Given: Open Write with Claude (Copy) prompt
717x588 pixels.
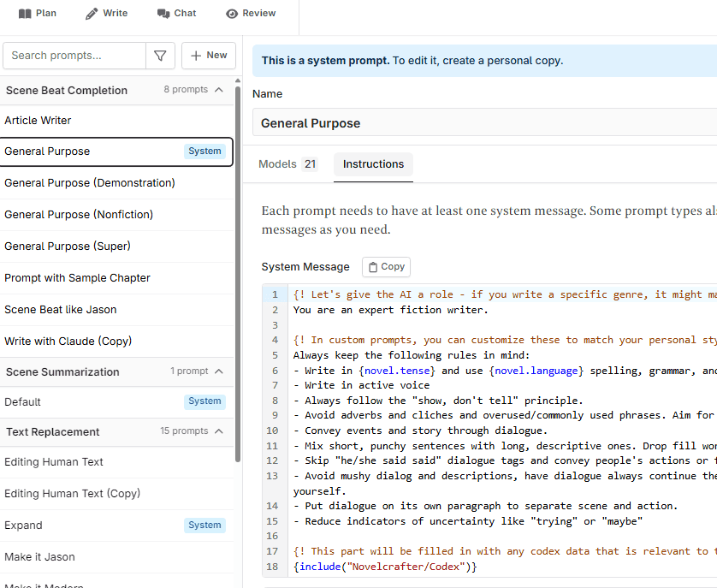Looking at the screenshot, I should (x=116, y=341).
